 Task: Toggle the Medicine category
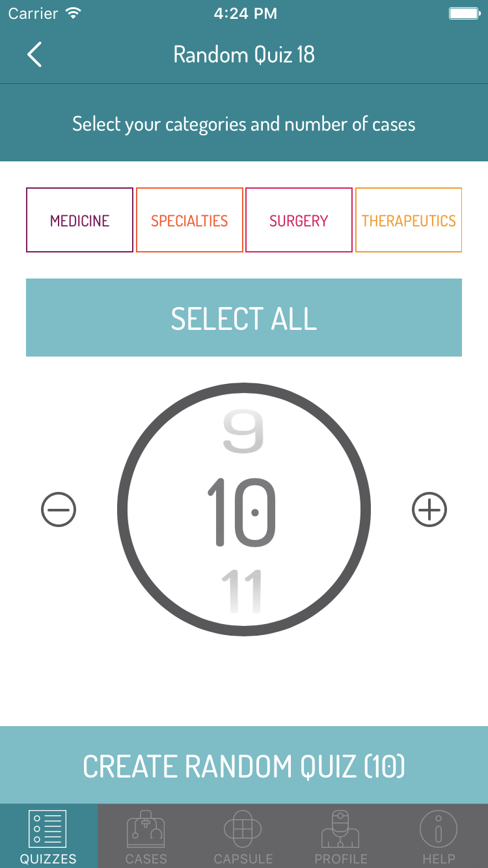(80, 221)
